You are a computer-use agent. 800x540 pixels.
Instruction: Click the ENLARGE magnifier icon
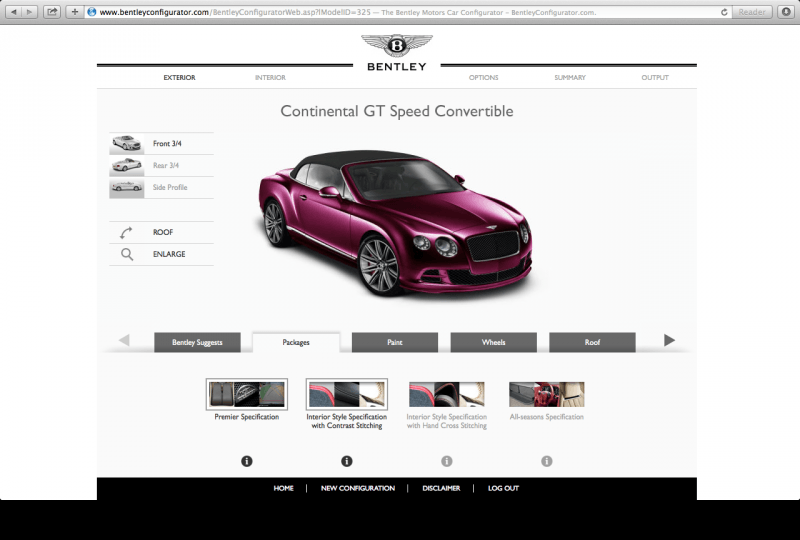point(127,254)
